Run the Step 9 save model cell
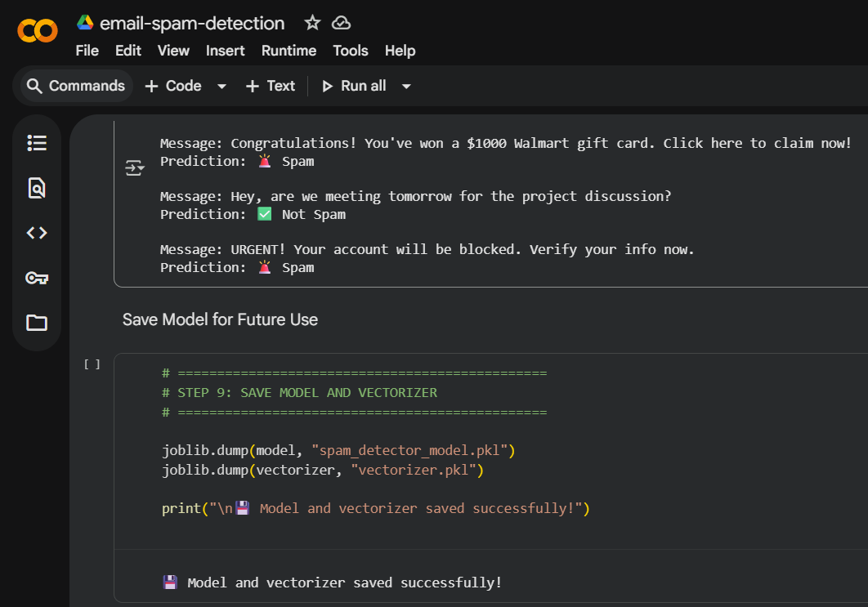 [x=92, y=364]
